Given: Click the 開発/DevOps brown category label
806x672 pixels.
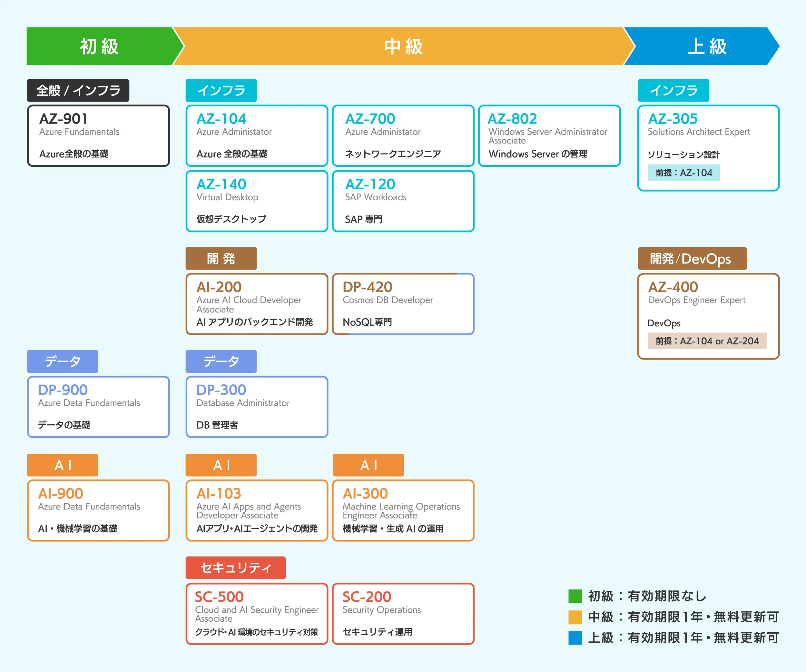Looking at the screenshot, I should coord(692,259).
